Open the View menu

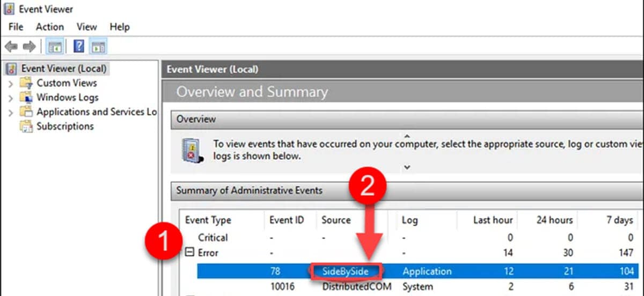(86, 27)
